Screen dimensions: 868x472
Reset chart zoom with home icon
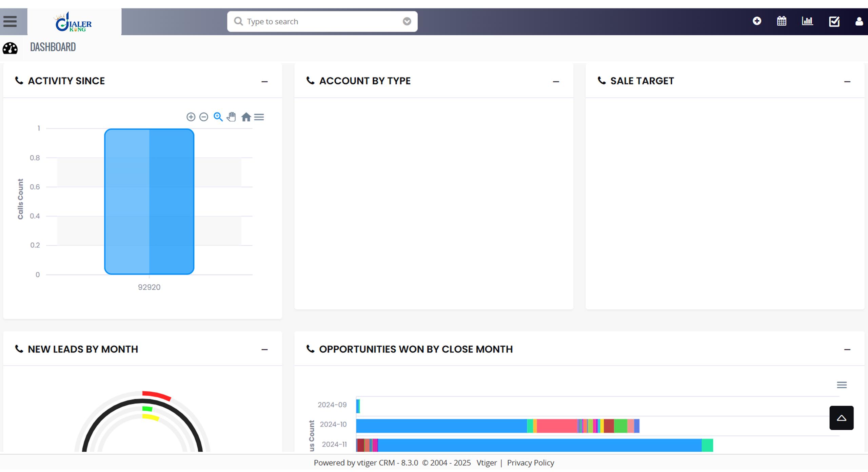246,117
